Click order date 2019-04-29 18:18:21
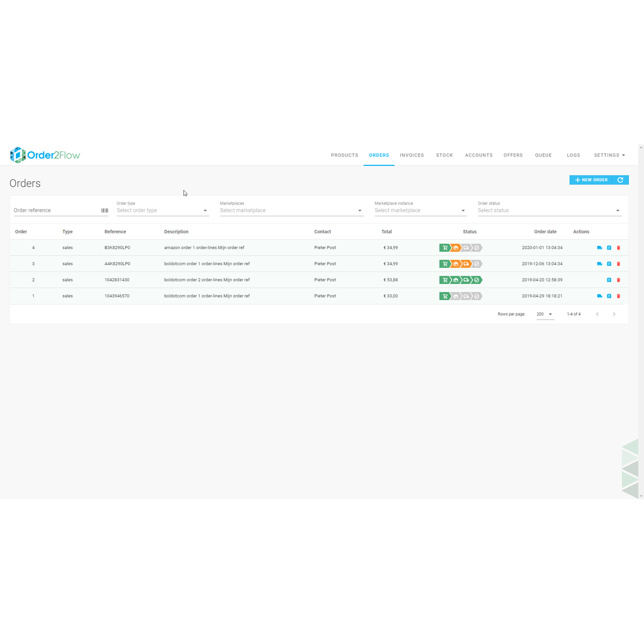This screenshot has width=644, height=644. tap(542, 296)
